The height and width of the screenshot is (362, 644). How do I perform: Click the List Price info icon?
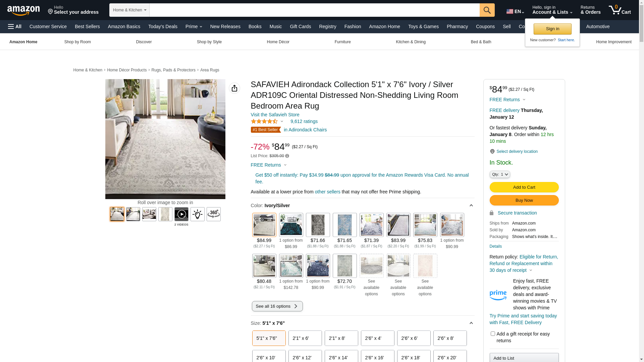pyautogui.click(x=287, y=156)
